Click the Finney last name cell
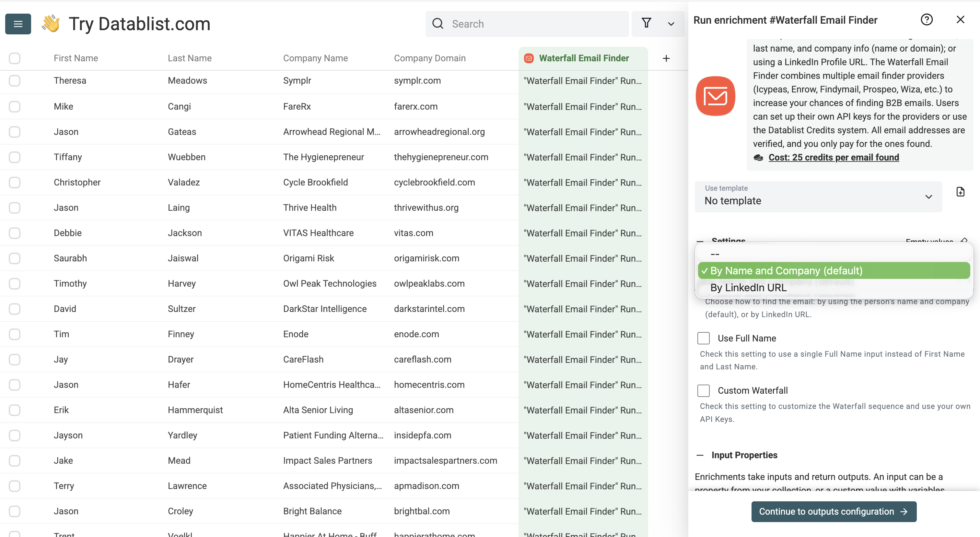980x537 pixels. click(x=181, y=334)
